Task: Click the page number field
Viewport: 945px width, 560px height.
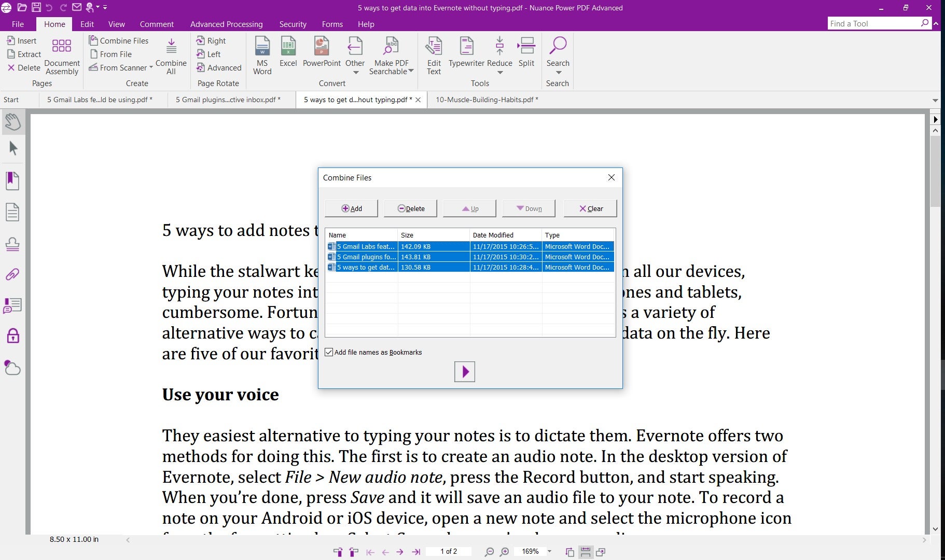Action: 449,551
